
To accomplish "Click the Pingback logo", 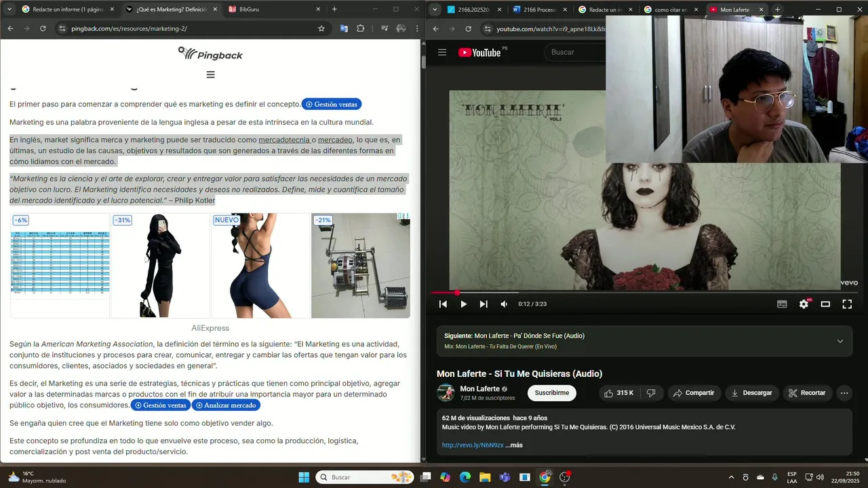I will point(210,54).
